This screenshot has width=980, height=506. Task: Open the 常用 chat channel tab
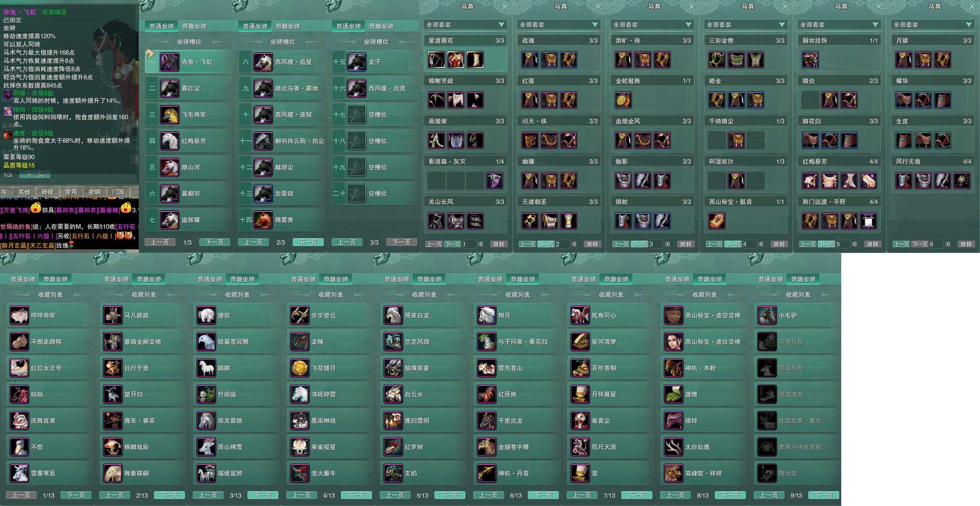coord(71,192)
